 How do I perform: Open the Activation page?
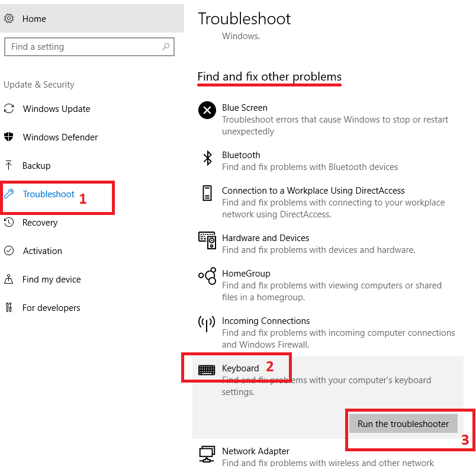tap(41, 251)
